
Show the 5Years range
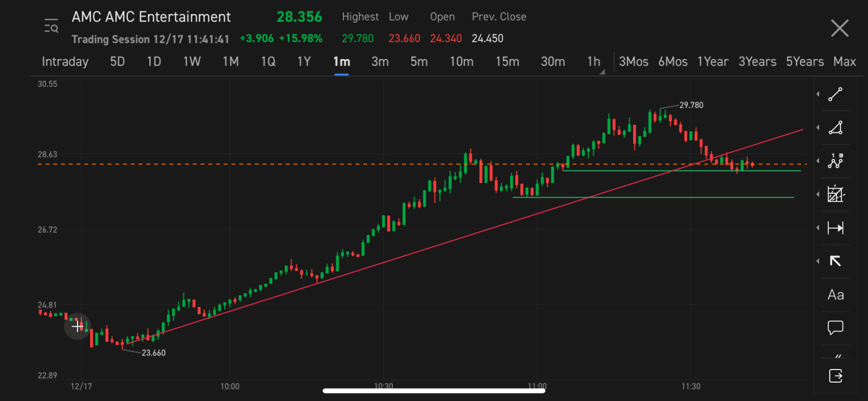click(805, 61)
